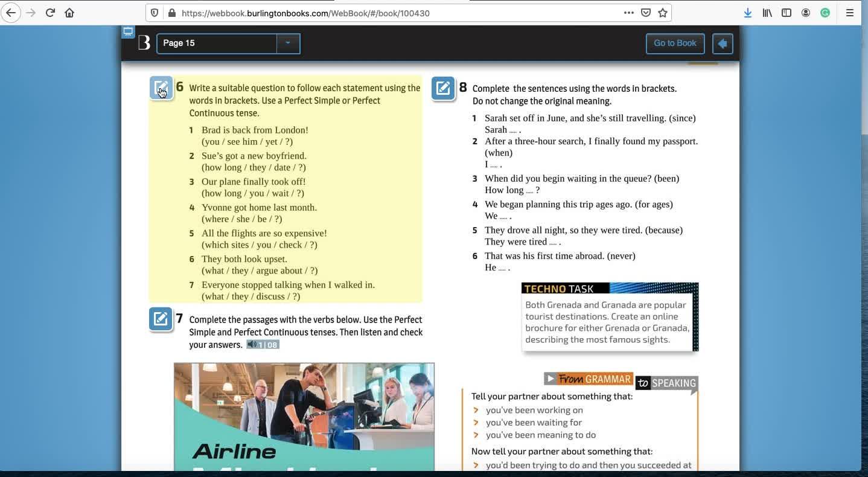Click "All the flights are so expensive!"
Image resolution: width=868 pixels, height=477 pixels.
click(x=264, y=234)
